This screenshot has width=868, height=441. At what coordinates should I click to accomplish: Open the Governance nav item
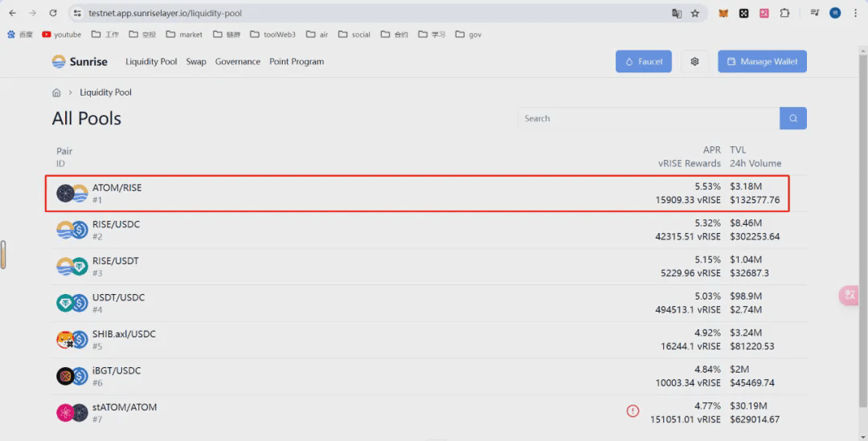coord(237,61)
